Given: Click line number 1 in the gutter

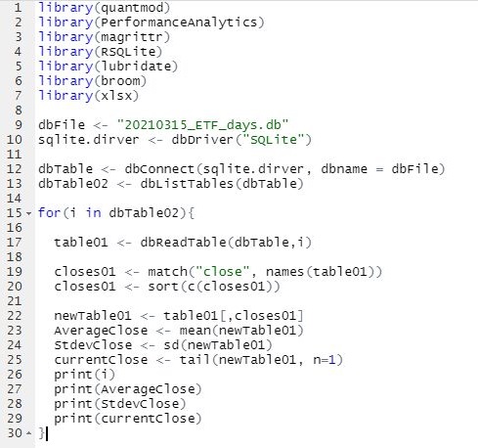Looking at the screenshot, I should 18,7.
